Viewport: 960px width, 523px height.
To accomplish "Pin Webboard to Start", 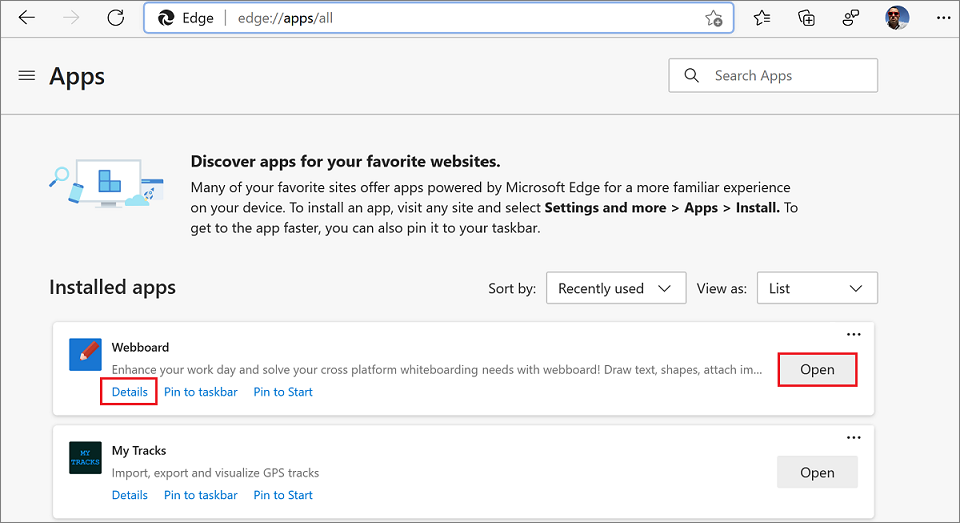I will (283, 392).
